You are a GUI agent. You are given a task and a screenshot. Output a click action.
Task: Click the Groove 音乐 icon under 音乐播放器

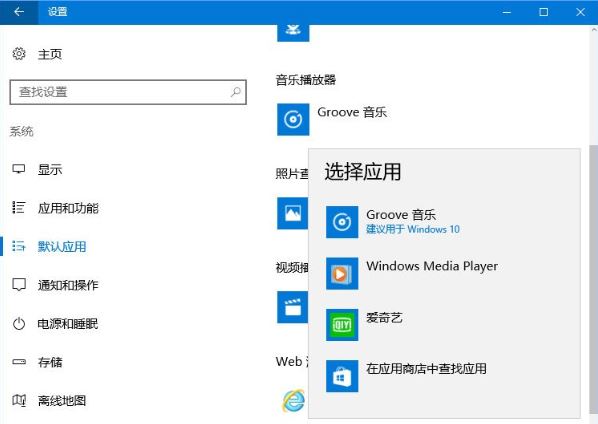pos(293,119)
